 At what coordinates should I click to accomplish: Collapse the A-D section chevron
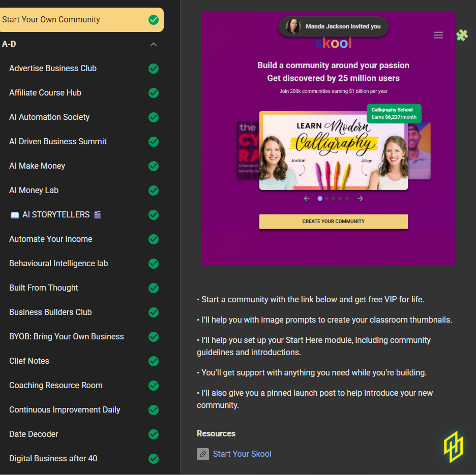click(154, 44)
